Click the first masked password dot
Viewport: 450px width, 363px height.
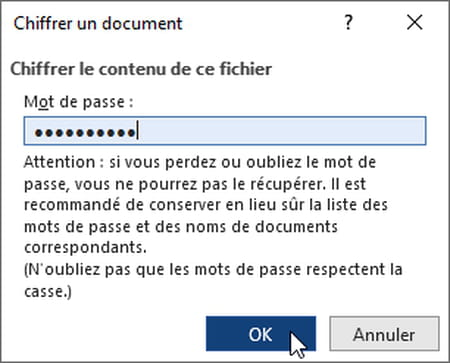pyautogui.click(x=39, y=133)
